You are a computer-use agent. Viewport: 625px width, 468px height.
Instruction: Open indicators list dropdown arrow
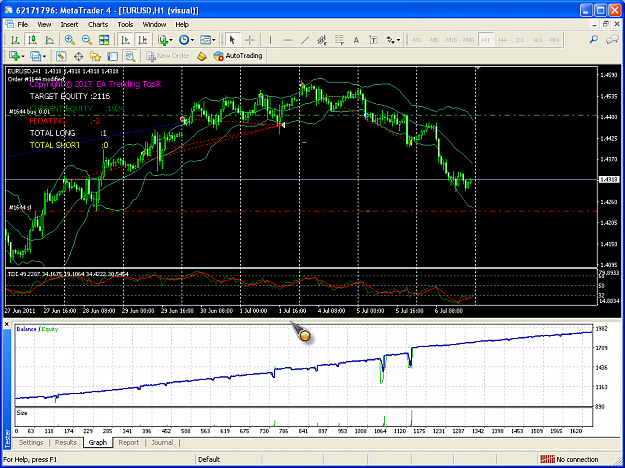tap(171, 40)
